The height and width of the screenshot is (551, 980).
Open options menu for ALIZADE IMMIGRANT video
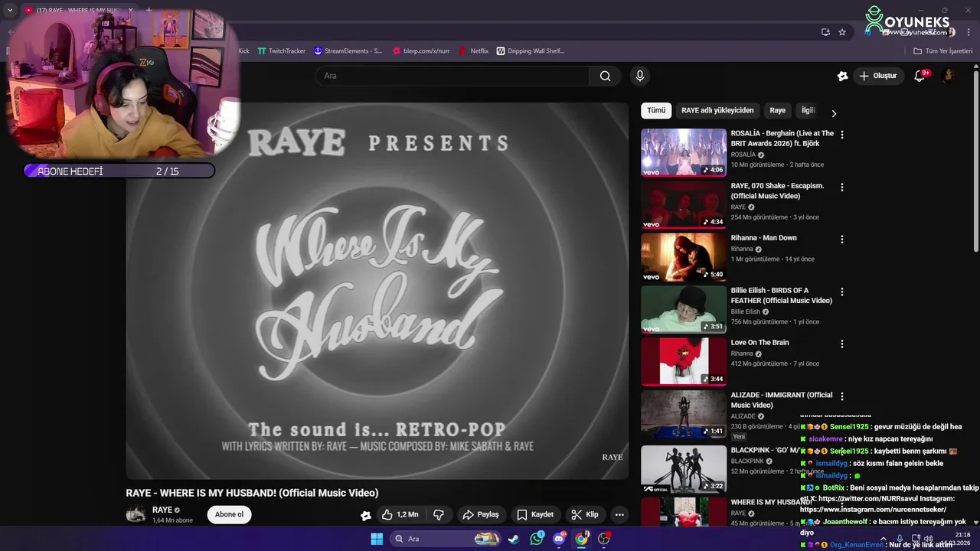coord(842,396)
